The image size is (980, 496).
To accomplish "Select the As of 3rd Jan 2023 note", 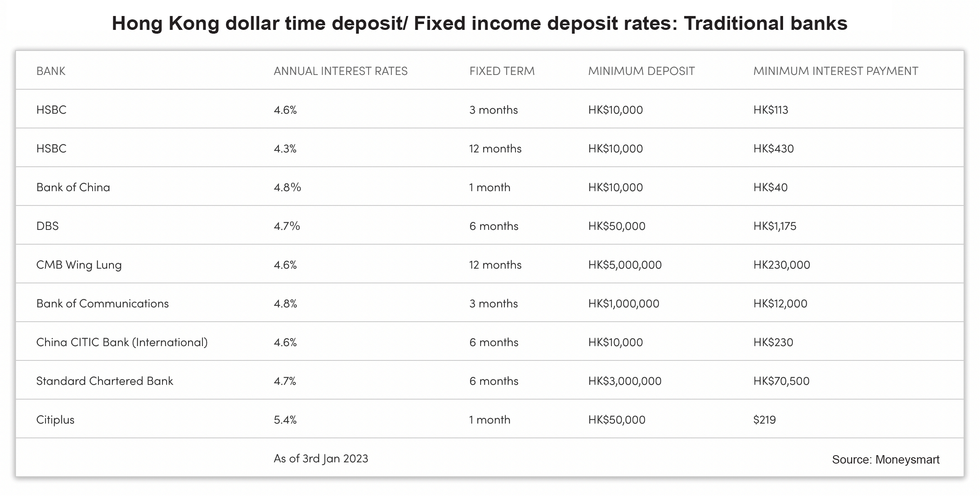I will pos(321,459).
